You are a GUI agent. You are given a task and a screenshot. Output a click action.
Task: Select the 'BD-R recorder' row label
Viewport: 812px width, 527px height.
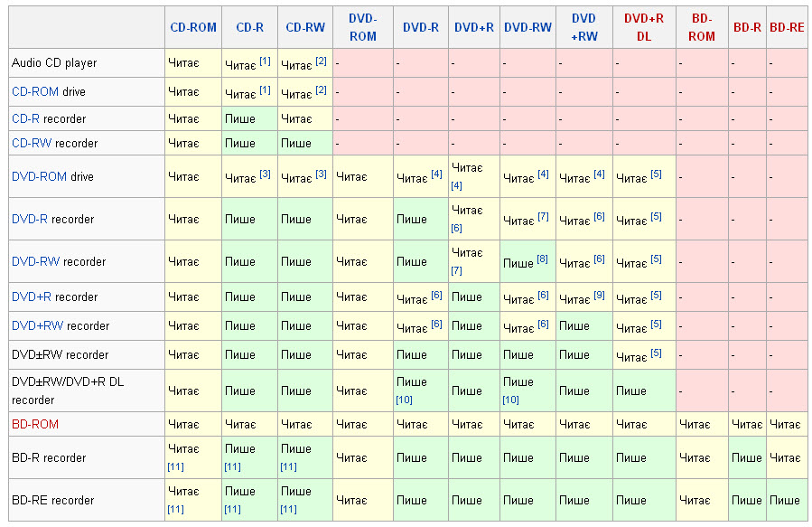tap(49, 458)
